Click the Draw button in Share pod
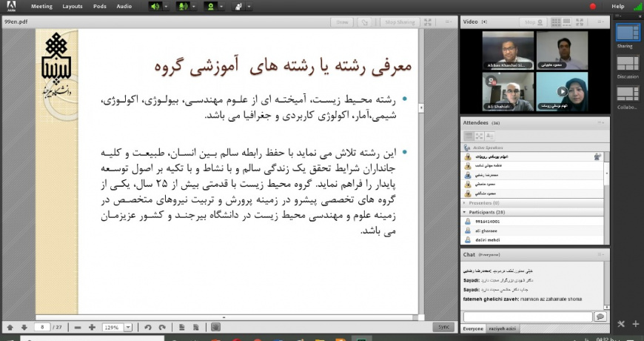The width and height of the screenshot is (644, 341). (342, 22)
